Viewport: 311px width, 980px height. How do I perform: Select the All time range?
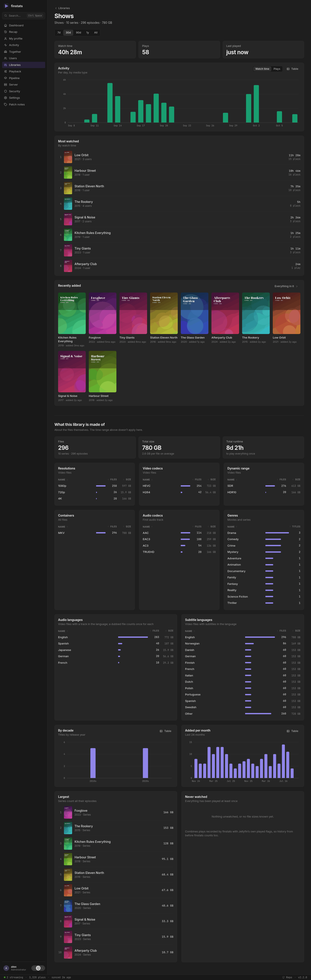[96, 33]
